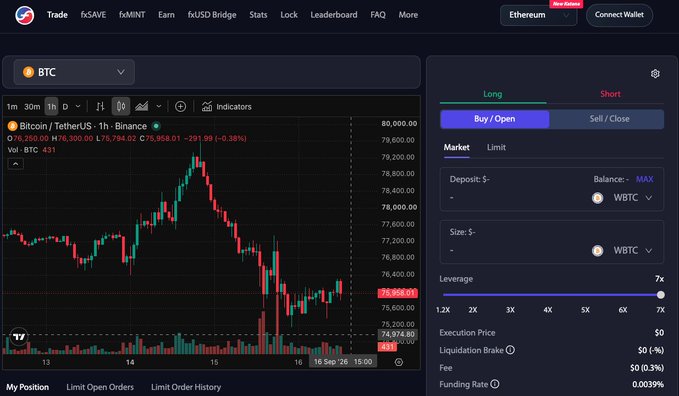The image size is (679, 396).
Task: Set leverage to 1.2X mark
Action: [443, 310]
